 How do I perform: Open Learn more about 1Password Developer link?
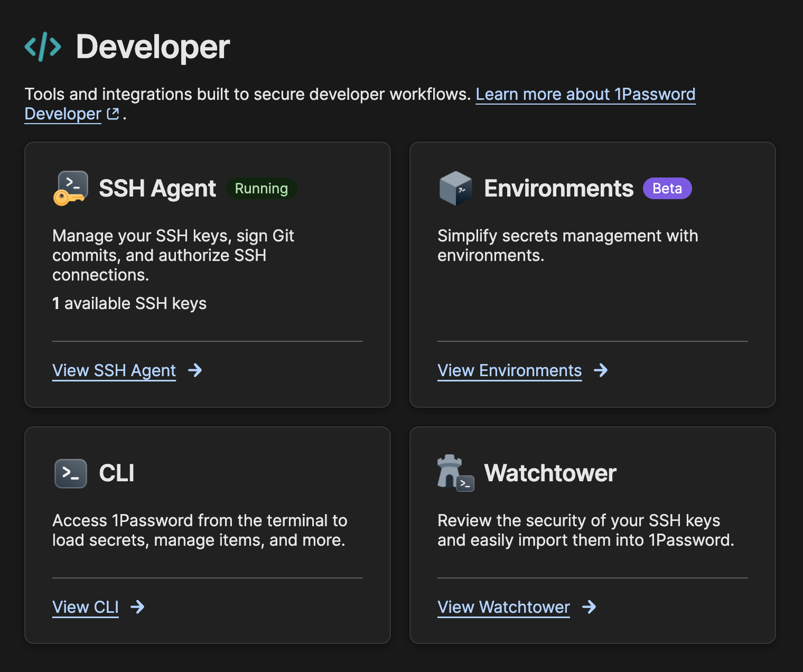point(585,94)
